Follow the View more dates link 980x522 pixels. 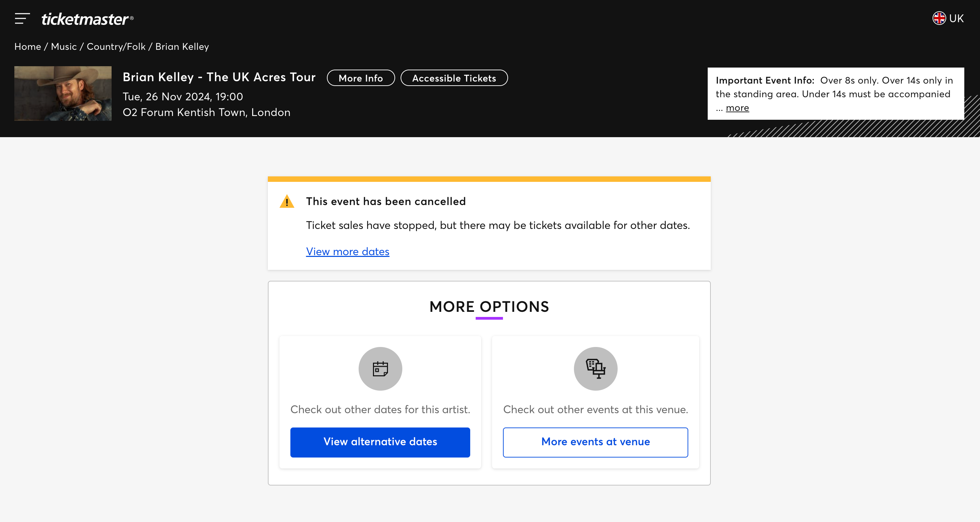pyautogui.click(x=347, y=251)
